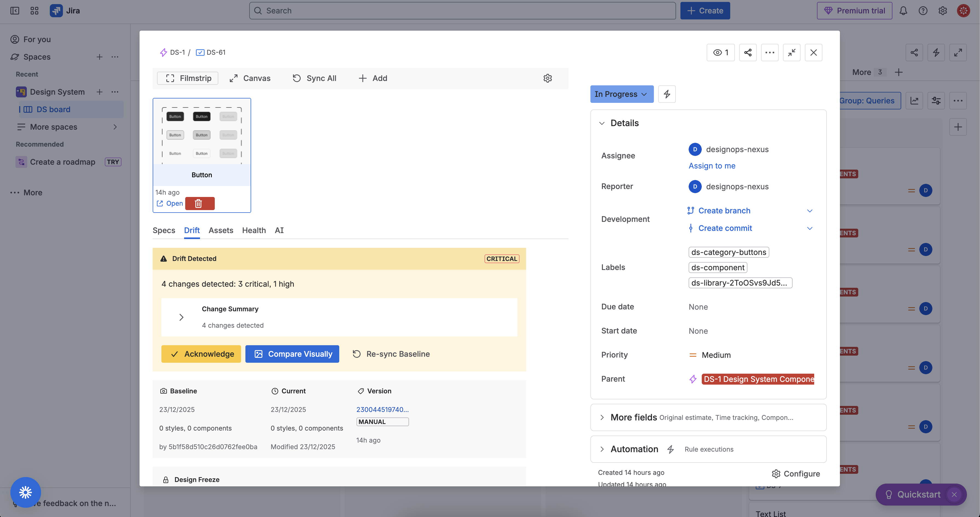Open the In Progress status dropdown
This screenshot has height=517, width=980.
621,94
